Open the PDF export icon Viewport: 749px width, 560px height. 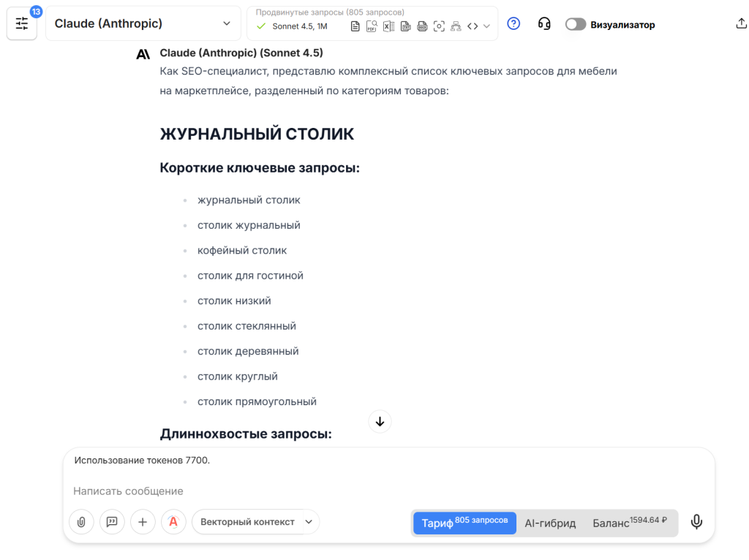[x=372, y=26]
